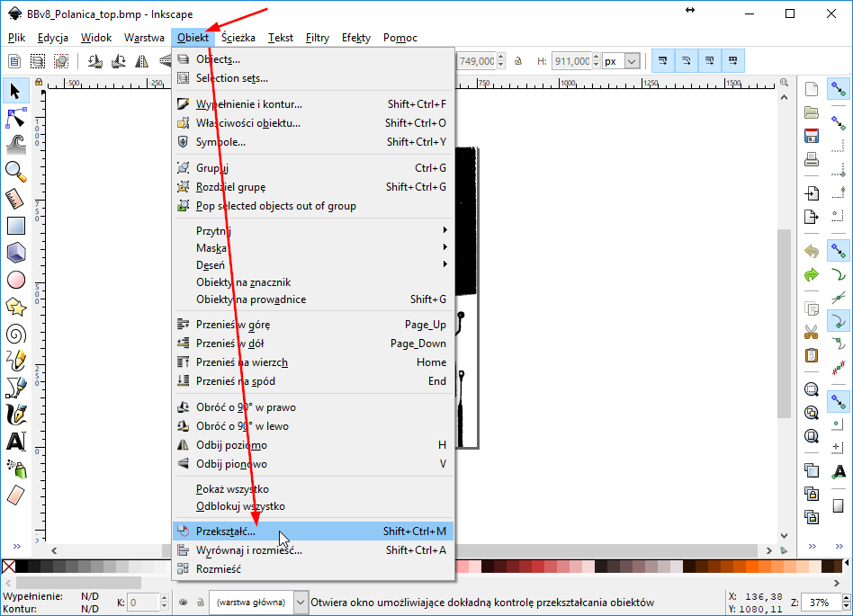Select the Star polygon tool
This screenshot has height=616, width=853.
16,308
